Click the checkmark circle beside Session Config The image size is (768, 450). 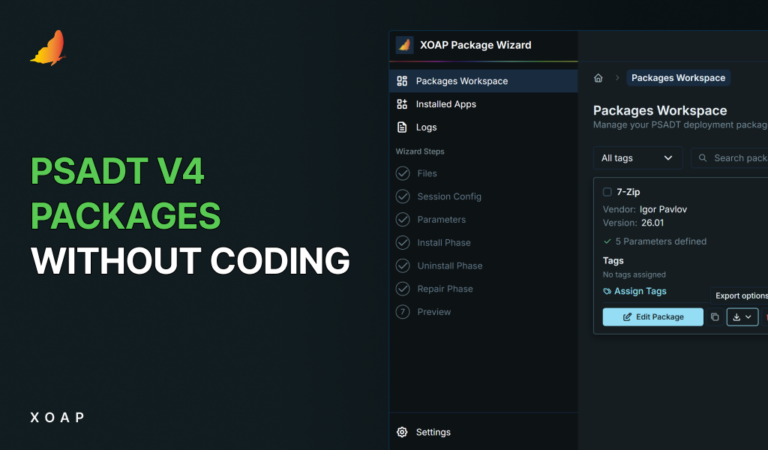(403, 196)
